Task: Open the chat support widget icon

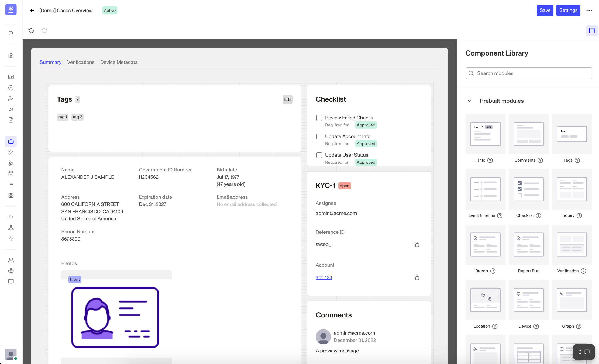Action: point(587,352)
